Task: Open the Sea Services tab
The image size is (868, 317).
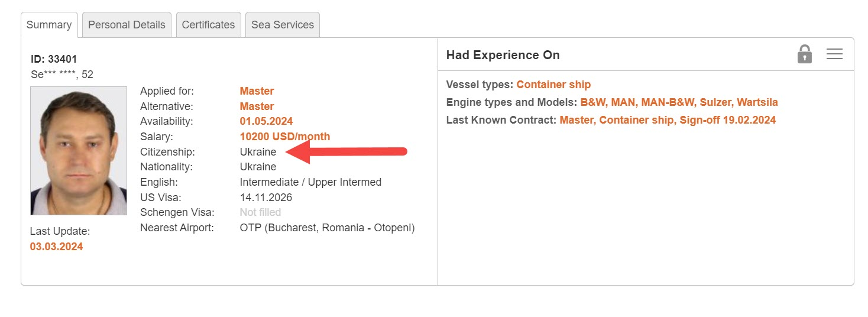Action: point(282,25)
